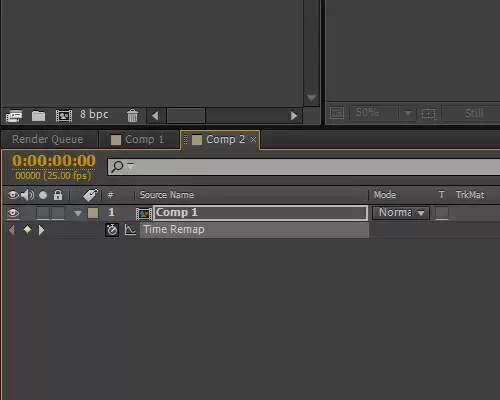Open the Interpret Footage icon

coord(14,116)
